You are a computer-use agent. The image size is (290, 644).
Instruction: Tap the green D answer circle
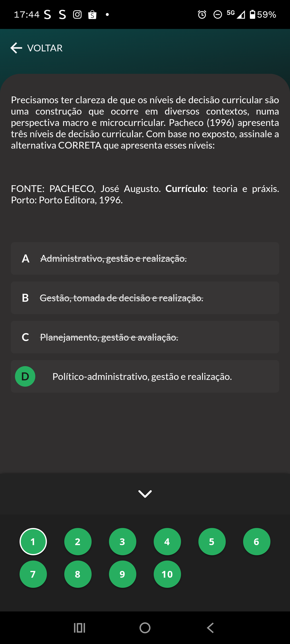coord(25,376)
